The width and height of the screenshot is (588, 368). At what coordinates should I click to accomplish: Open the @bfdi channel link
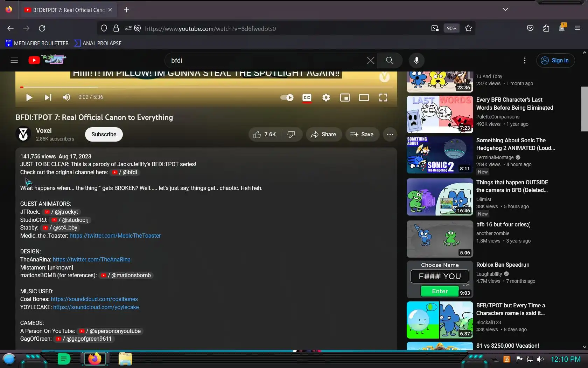pos(125,172)
